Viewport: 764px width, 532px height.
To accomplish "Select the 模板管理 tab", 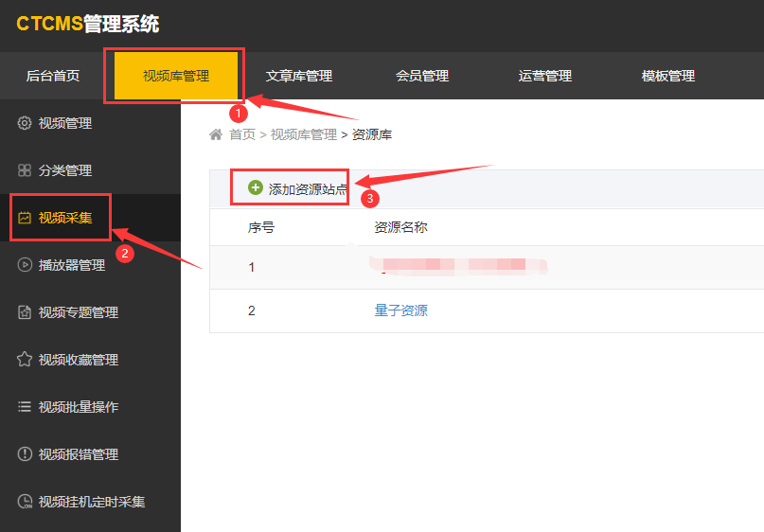I will tap(668, 76).
